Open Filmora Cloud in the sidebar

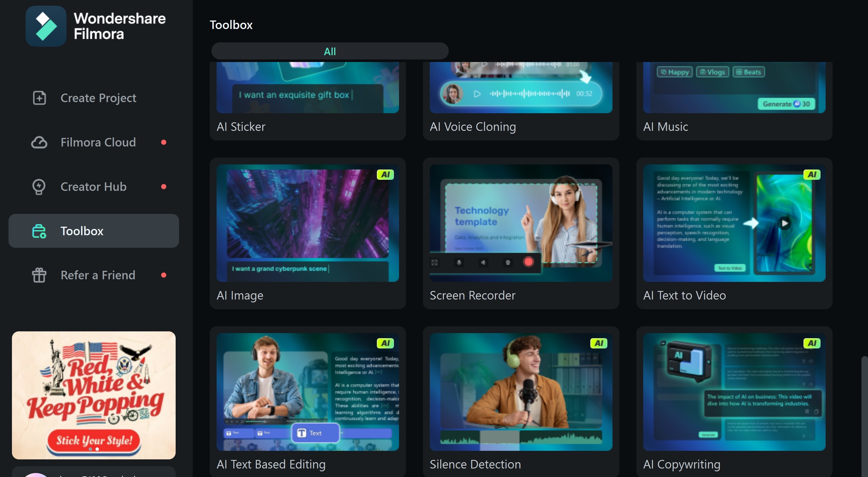click(x=94, y=142)
